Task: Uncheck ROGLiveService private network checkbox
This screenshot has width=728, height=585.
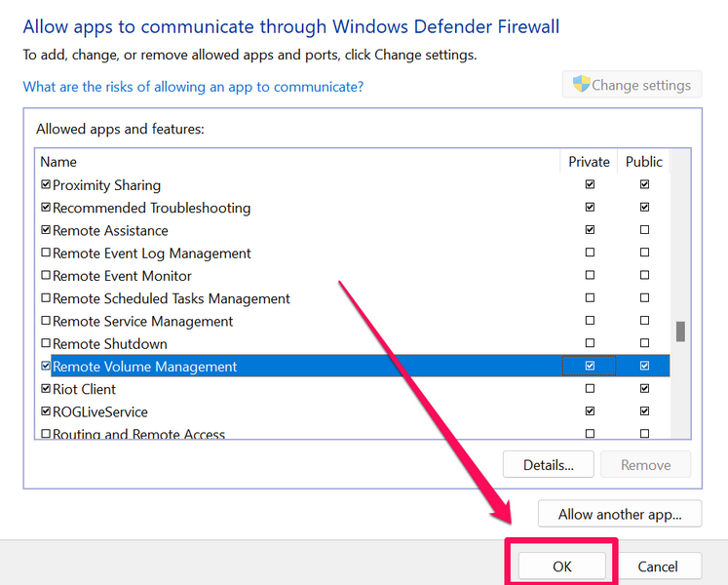Action: 589,411
